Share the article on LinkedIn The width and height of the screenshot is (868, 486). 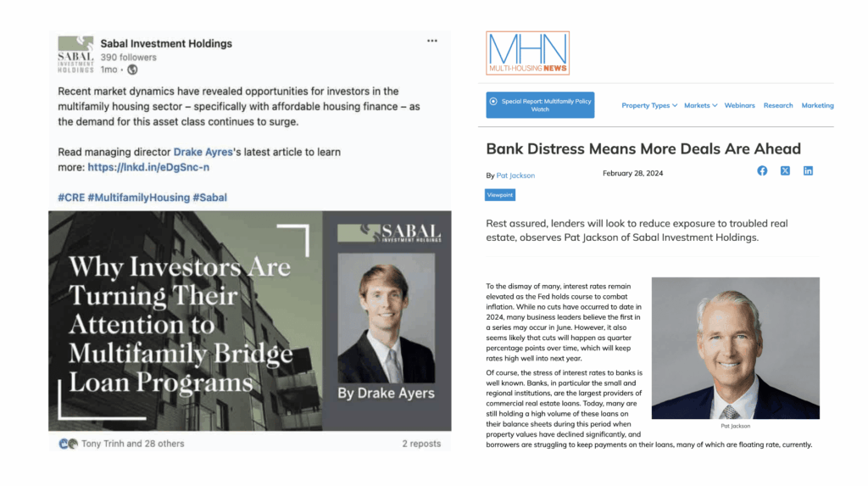(808, 170)
